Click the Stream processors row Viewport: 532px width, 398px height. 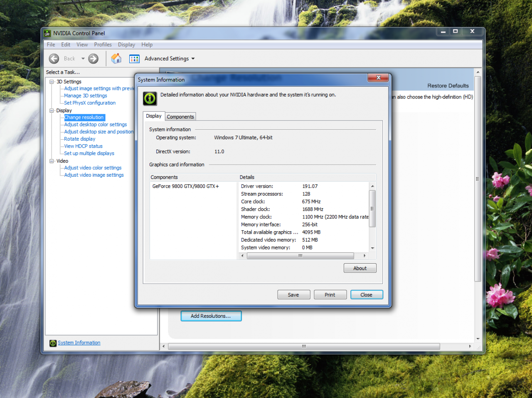pyautogui.click(x=304, y=194)
